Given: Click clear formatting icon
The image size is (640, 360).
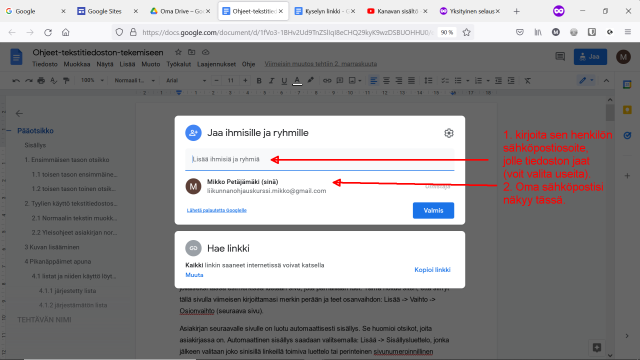Looking at the screenshot, I should 527,81.
